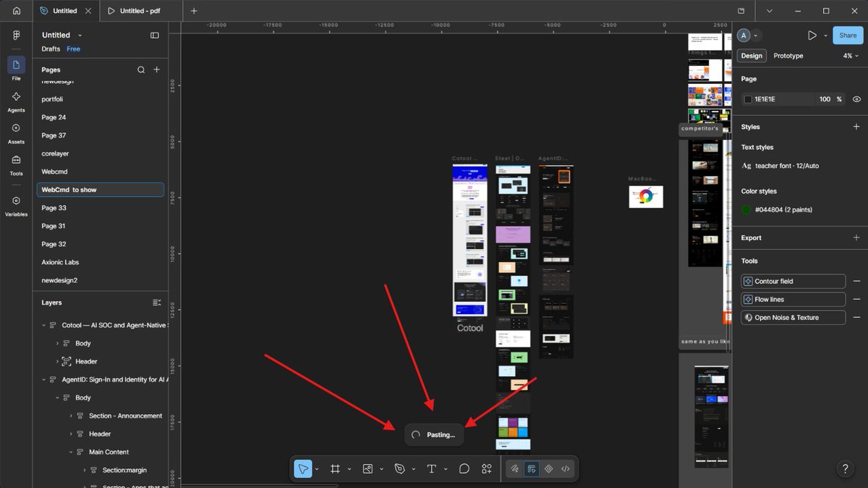868x488 pixels.
Task: Click the Present play icon
Action: (x=812, y=35)
